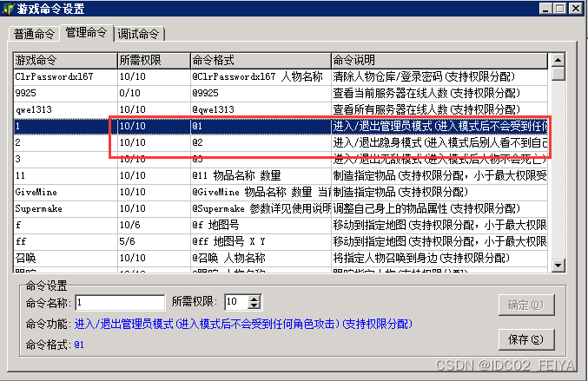Switch to the 调试命令 tab
Image resolution: width=588 pixels, height=381 pixels.
(138, 34)
